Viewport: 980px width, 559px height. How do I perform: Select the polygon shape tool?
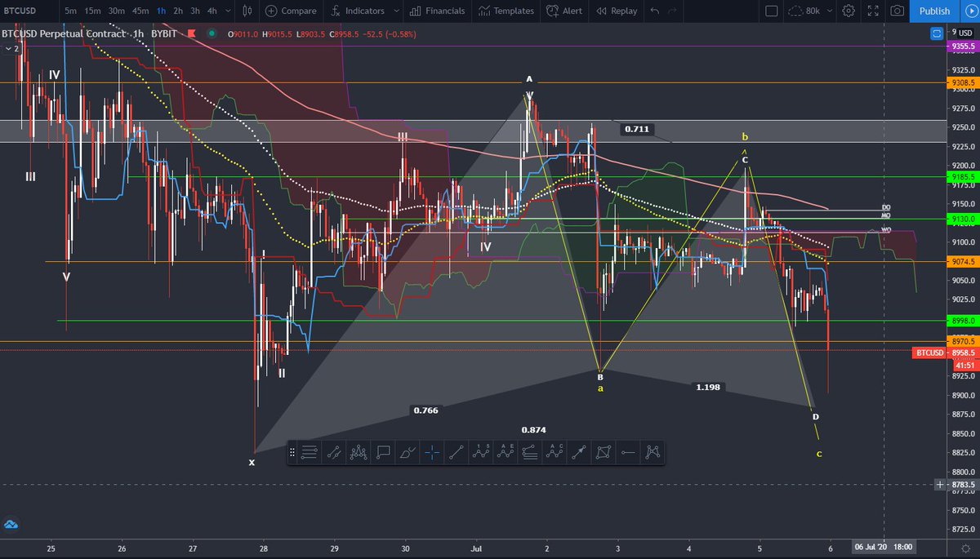(x=604, y=450)
